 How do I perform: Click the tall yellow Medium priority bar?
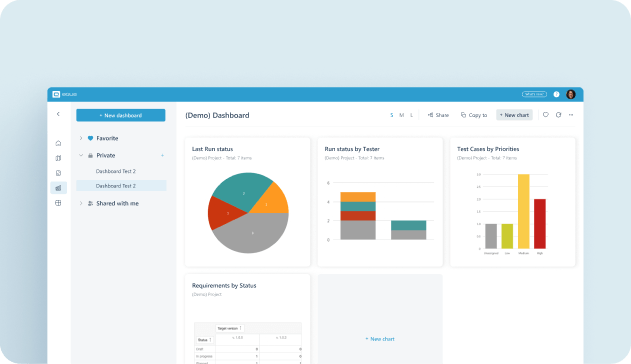523,212
